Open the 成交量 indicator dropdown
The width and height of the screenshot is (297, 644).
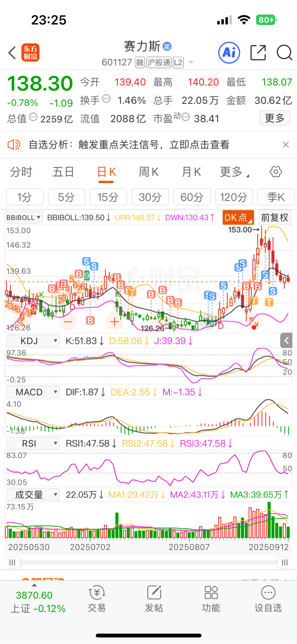pyautogui.click(x=33, y=495)
